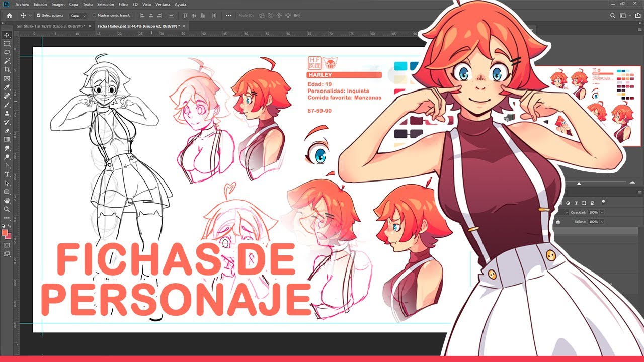
Task: Click the background color swatch
Action: [9, 236]
